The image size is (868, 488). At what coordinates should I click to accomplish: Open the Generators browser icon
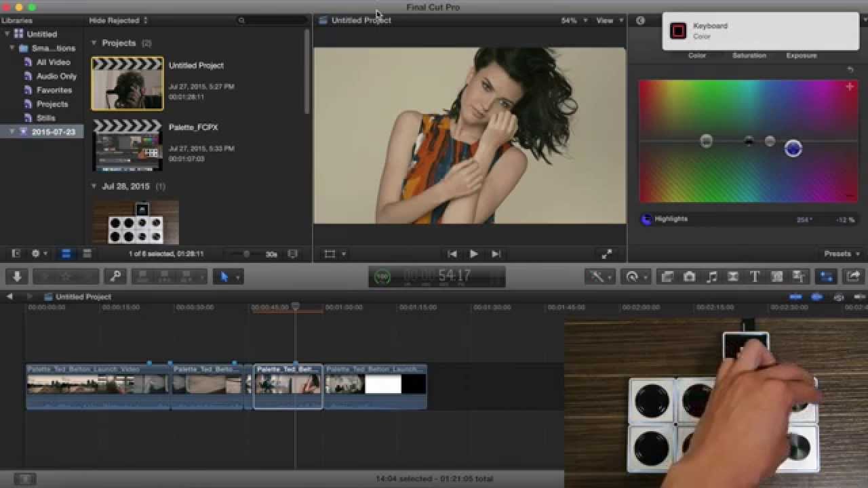pyautogui.click(x=777, y=277)
